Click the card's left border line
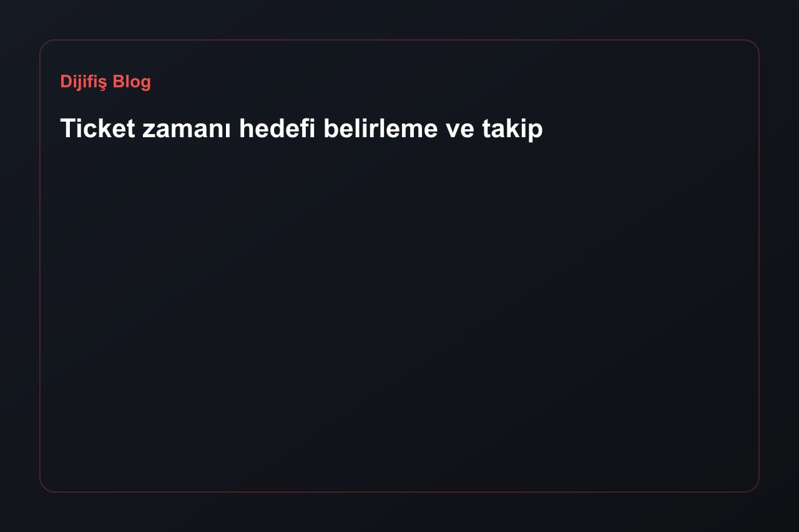The height and width of the screenshot is (532, 799). coord(40,266)
